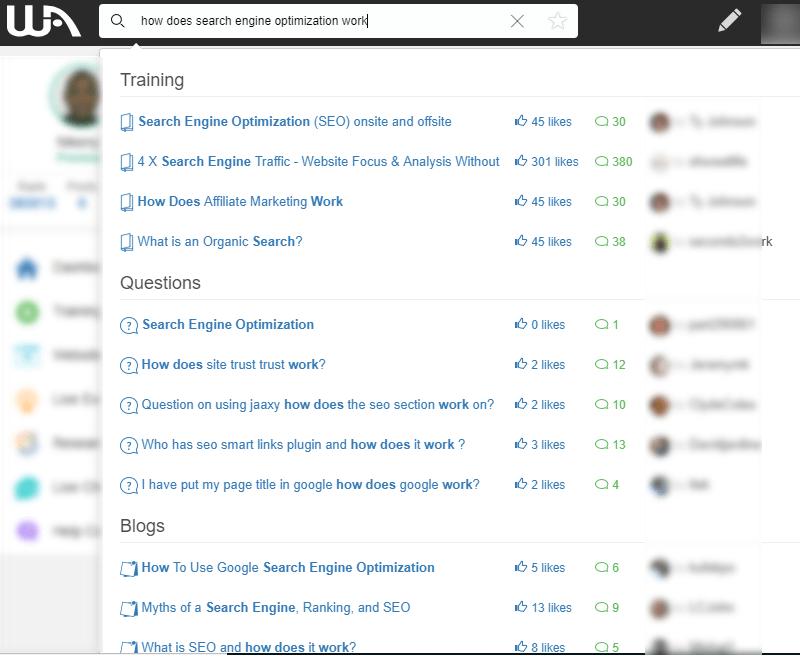Click blog icon beside How To Use Google
The image size is (800, 655).
pos(129,568)
